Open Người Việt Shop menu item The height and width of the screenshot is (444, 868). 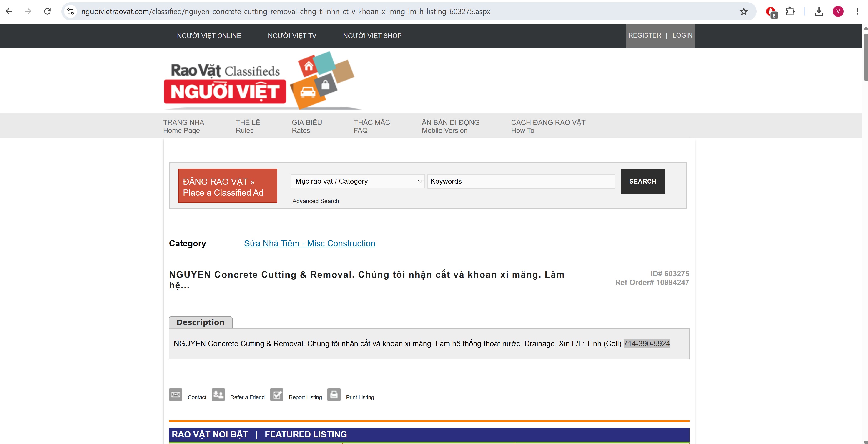(372, 36)
